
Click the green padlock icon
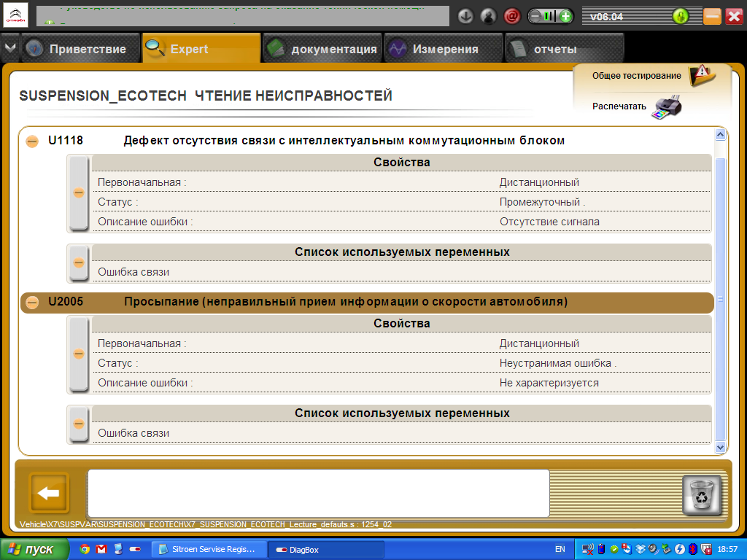tap(680, 16)
